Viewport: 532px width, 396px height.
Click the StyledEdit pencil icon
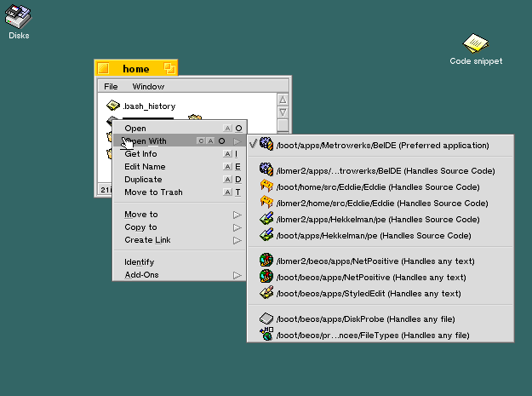click(x=266, y=292)
